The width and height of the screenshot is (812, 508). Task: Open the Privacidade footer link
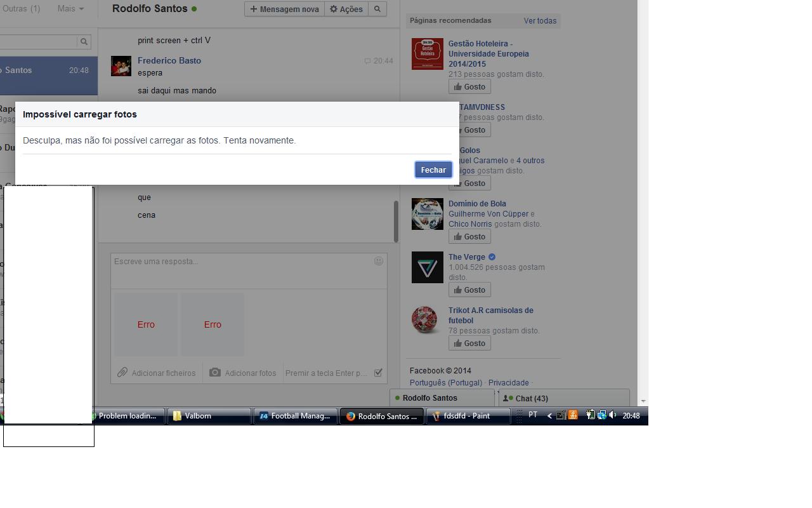tap(508, 383)
